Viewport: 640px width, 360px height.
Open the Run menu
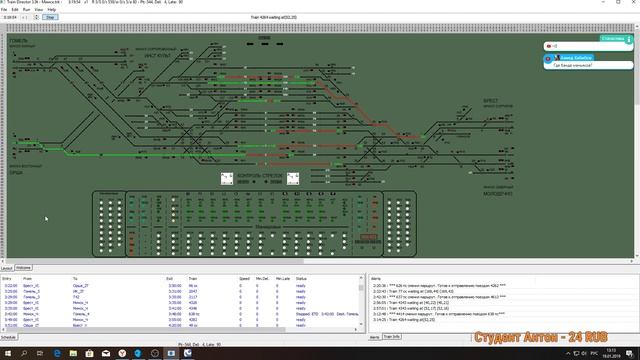[x=27, y=9]
